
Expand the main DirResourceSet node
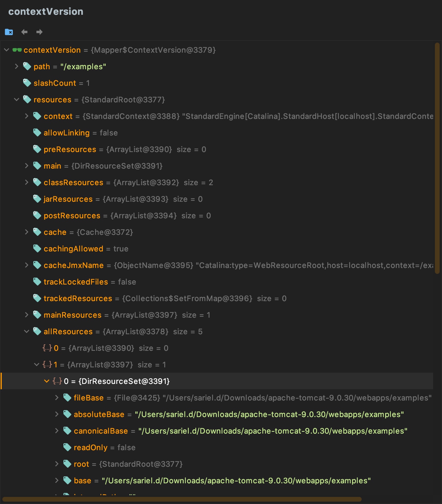coord(27,166)
